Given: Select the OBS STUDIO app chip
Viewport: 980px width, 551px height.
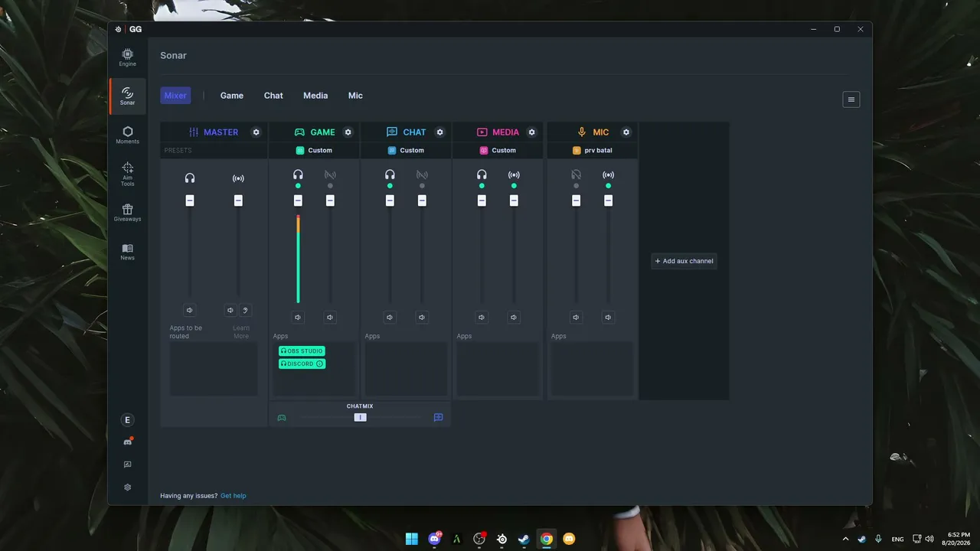Looking at the screenshot, I should coord(302,351).
